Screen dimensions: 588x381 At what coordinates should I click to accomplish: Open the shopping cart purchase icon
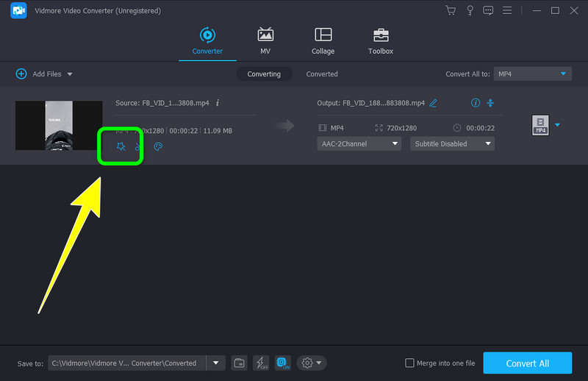(451, 10)
